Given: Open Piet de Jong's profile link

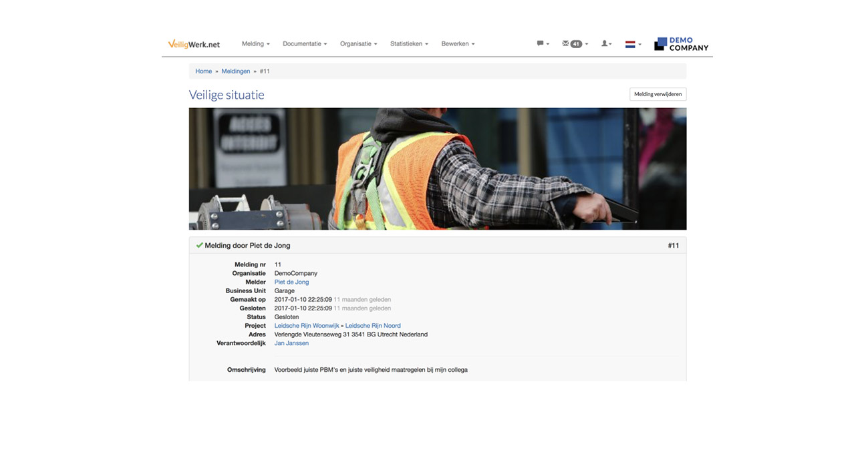Looking at the screenshot, I should [291, 282].
